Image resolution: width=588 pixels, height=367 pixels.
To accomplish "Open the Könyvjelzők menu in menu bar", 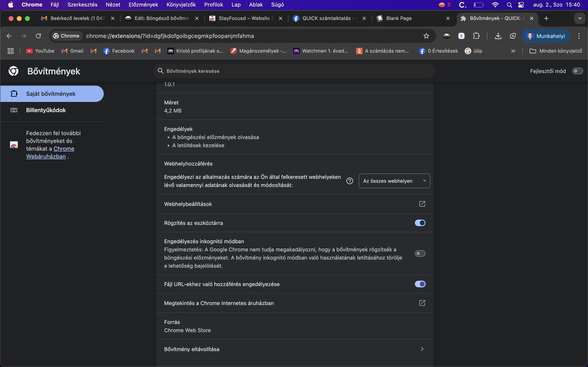I will (181, 5).
